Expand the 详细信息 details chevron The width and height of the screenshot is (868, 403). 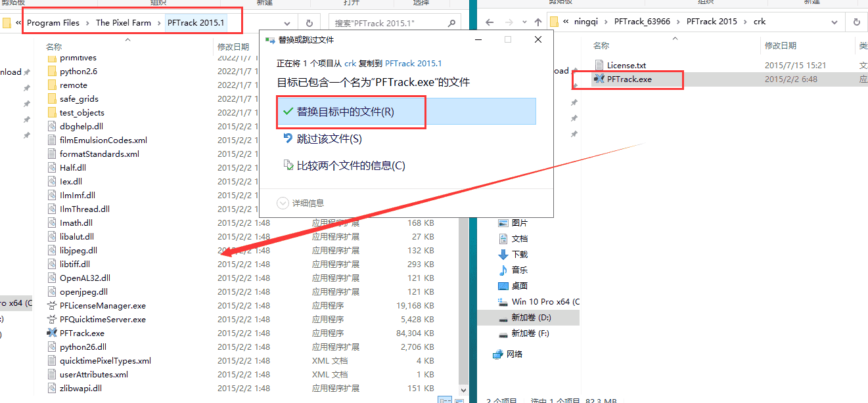(283, 203)
